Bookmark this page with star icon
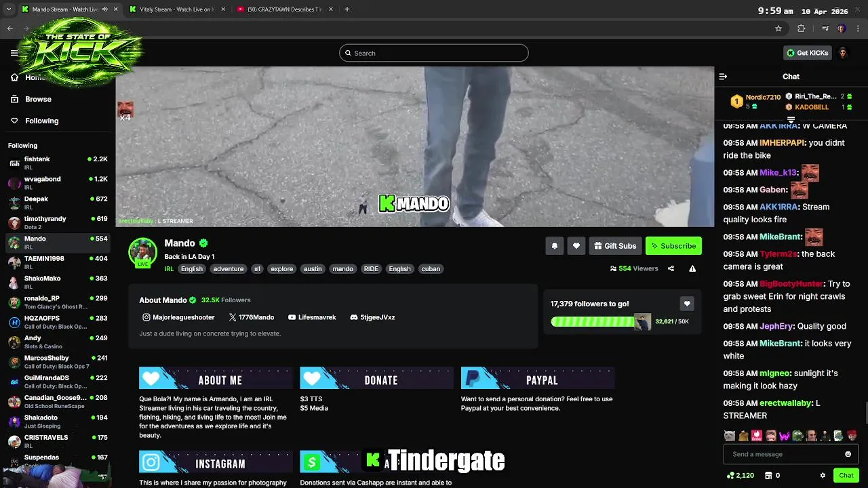This screenshot has height=488, width=868. (x=778, y=28)
